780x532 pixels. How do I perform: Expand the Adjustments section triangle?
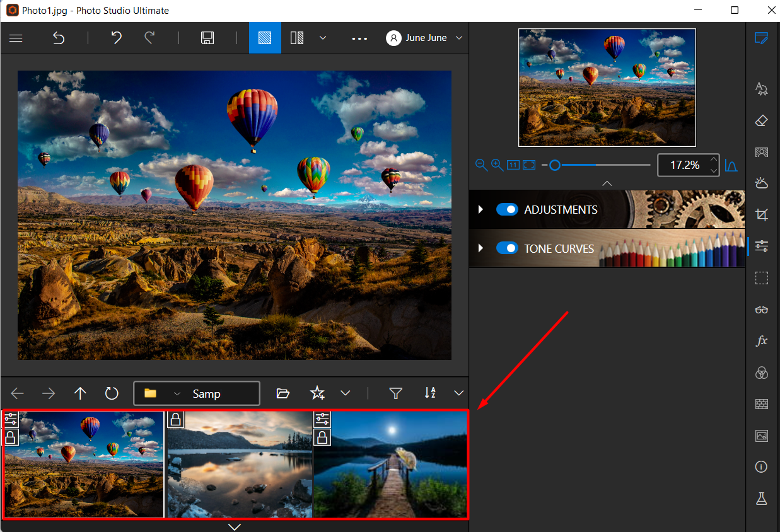click(x=481, y=209)
